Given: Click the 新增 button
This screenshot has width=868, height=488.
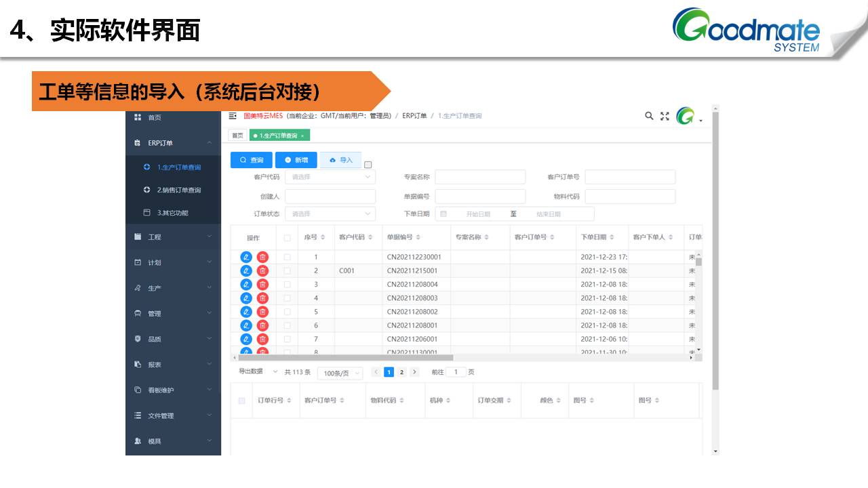Looking at the screenshot, I should coord(296,160).
